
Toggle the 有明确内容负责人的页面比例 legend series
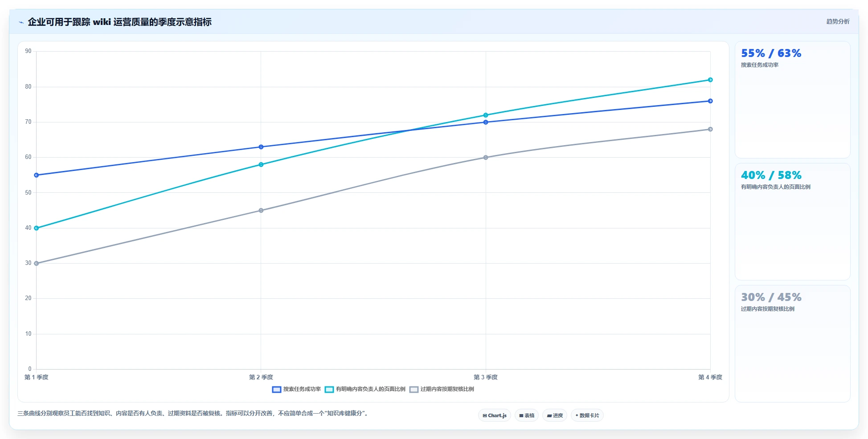[x=365, y=389]
